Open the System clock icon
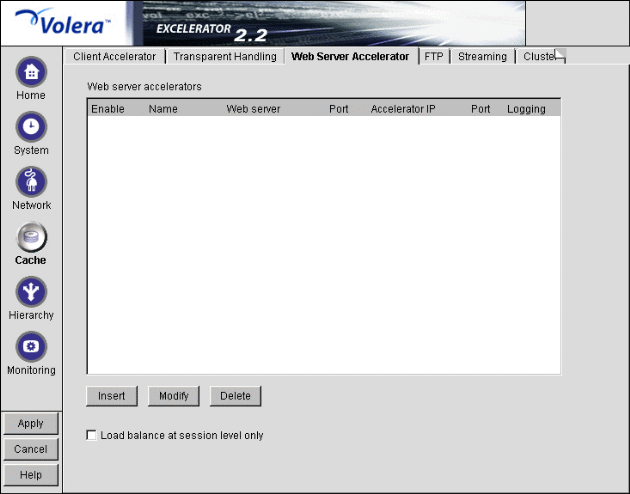This screenshot has width=630, height=494. [x=31, y=127]
